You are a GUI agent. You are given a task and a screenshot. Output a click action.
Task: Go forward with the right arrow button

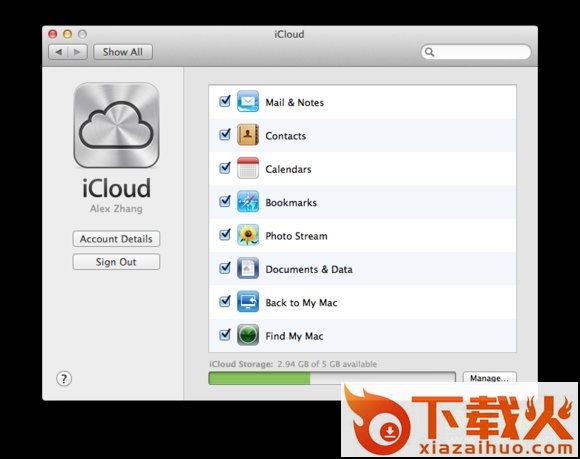(77, 52)
